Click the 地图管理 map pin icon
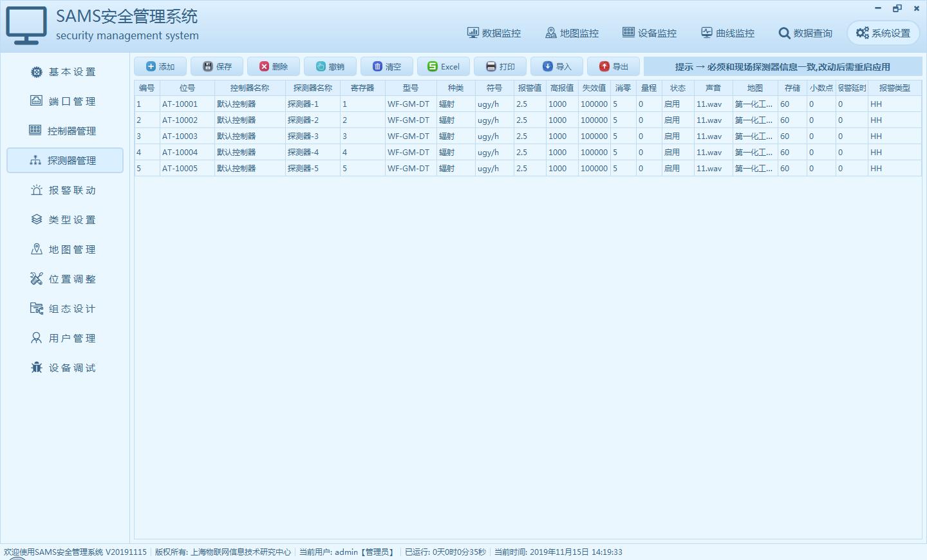Screen dimensions: 927x560 coord(37,249)
